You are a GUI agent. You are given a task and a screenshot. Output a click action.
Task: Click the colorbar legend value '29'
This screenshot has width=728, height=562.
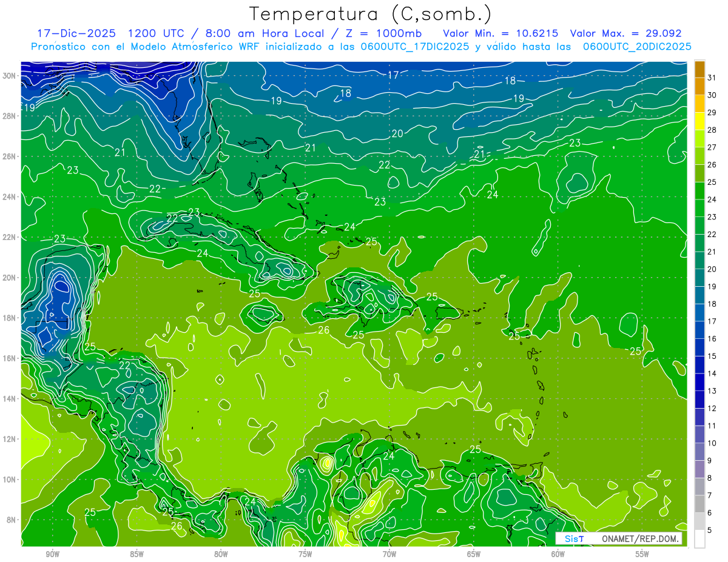pos(712,113)
